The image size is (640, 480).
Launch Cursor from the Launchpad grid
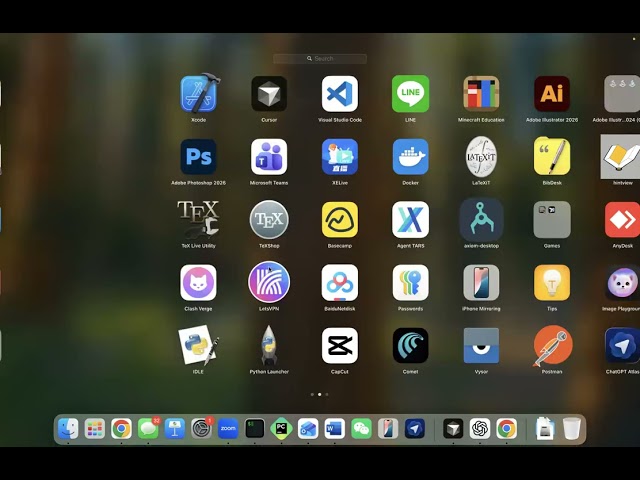click(x=269, y=94)
